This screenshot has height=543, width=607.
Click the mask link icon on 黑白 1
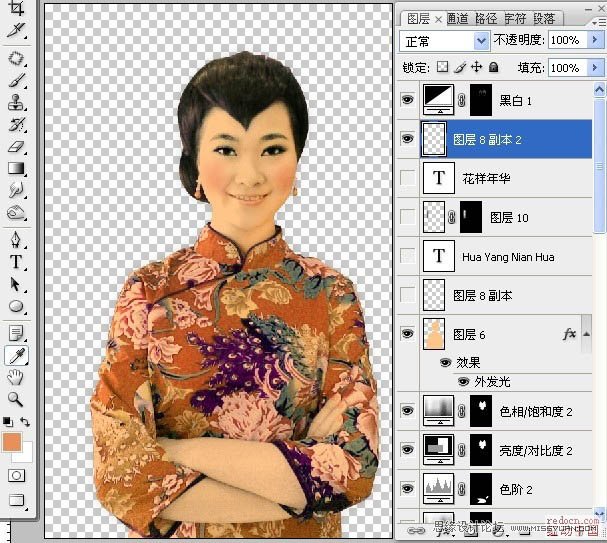click(x=461, y=101)
